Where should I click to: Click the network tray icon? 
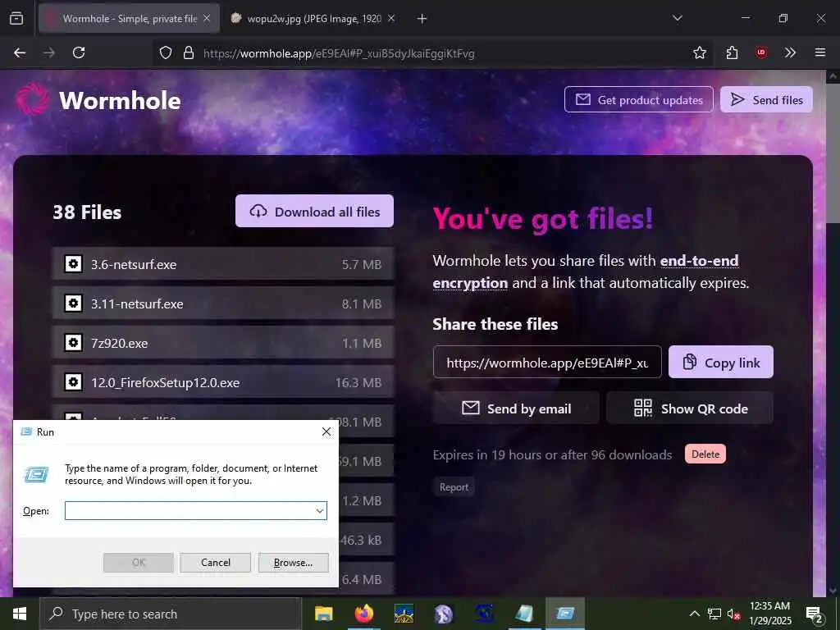pos(714,614)
